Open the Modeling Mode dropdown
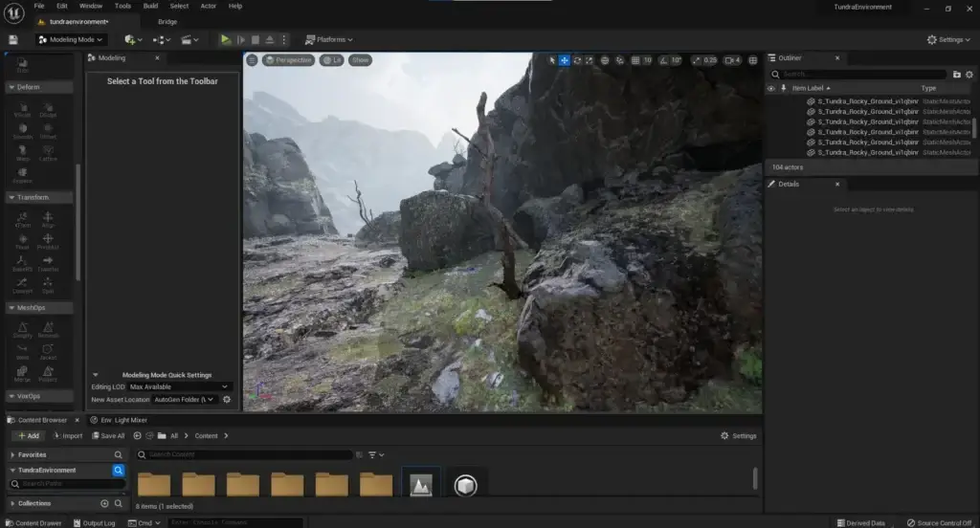The width and height of the screenshot is (980, 528). point(72,39)
